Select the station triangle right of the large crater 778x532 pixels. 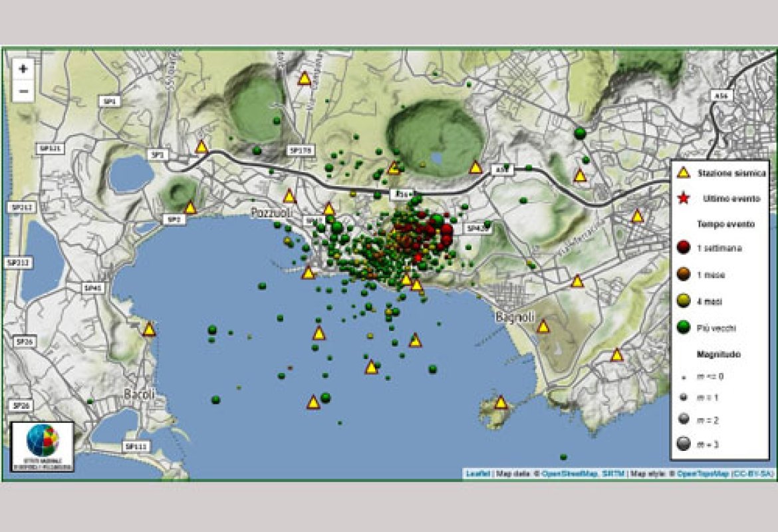(x=476, y=167)
